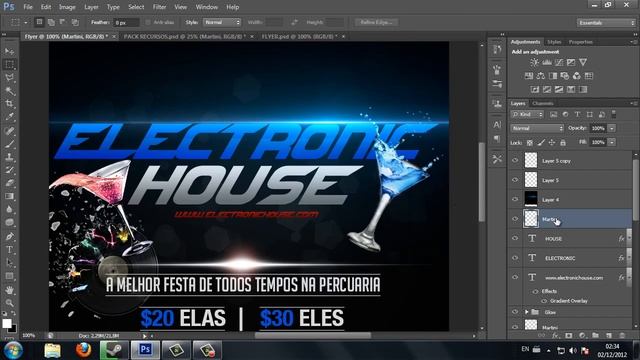Select the Crop tool
The height and width of the screenshot is (360, 640).
tap(9, 104)
